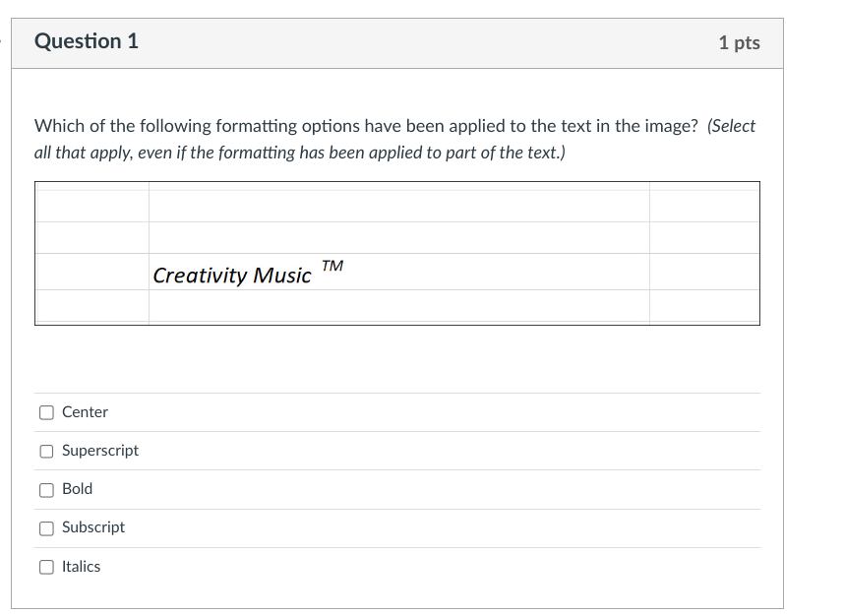Click the Superscript answer label text
Screen dimensions: 844x616
100,450
